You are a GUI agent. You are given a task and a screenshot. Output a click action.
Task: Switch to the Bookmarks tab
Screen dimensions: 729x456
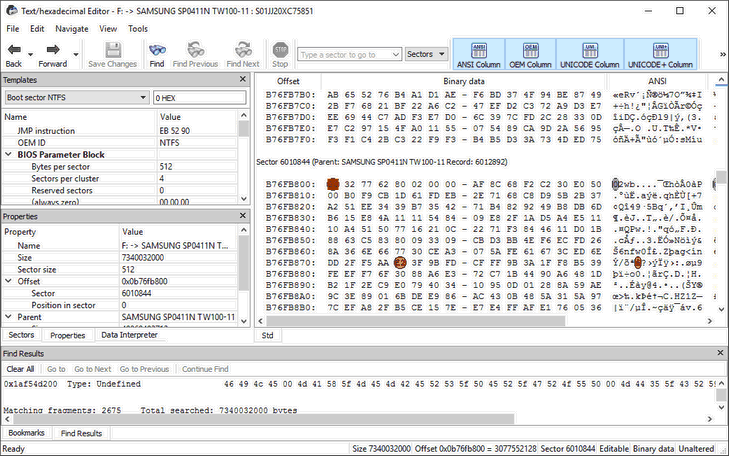click(x=27, y=433)
